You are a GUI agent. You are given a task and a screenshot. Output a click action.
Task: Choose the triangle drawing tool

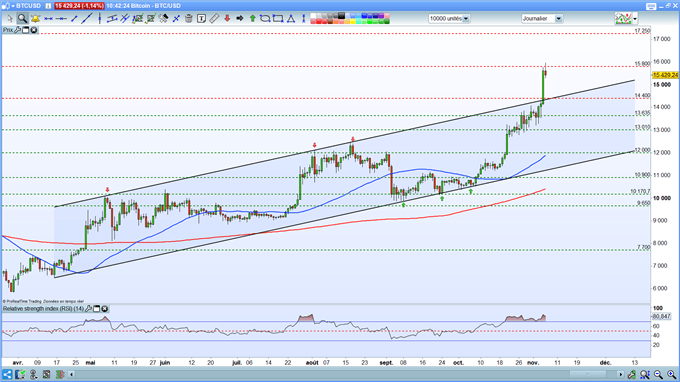coord(291,18)
